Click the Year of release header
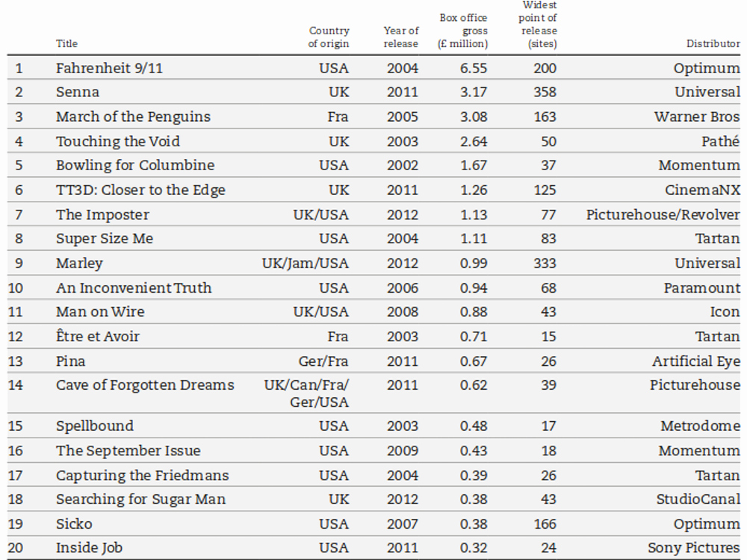The height and width of the screenshot is (560, 747). (x=400, y=37)
